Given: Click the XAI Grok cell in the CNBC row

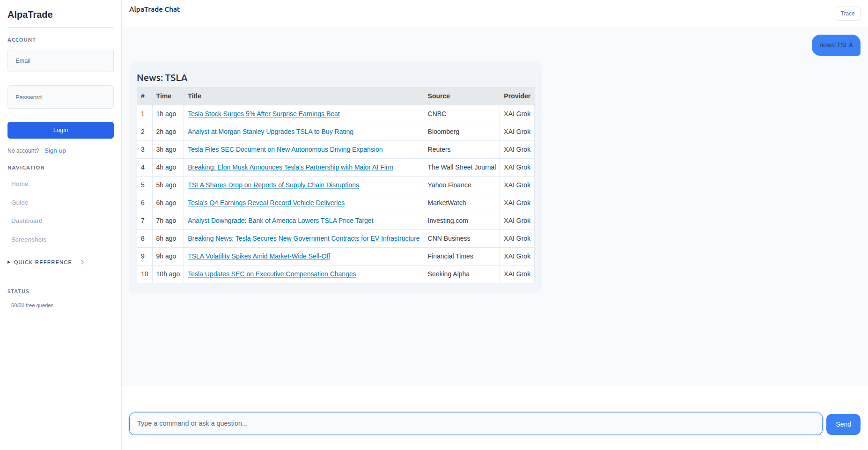Looking at the screenshot, I should 517,114.
